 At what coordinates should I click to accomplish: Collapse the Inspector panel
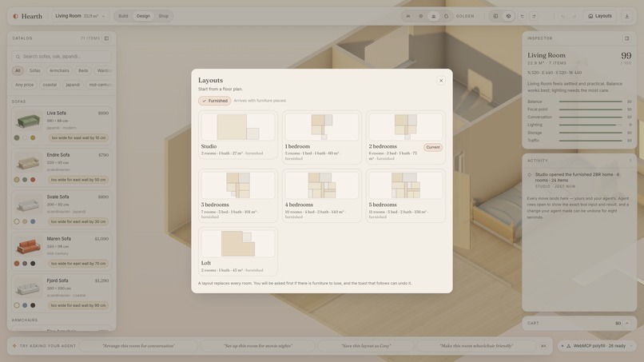tap(626, 38)
